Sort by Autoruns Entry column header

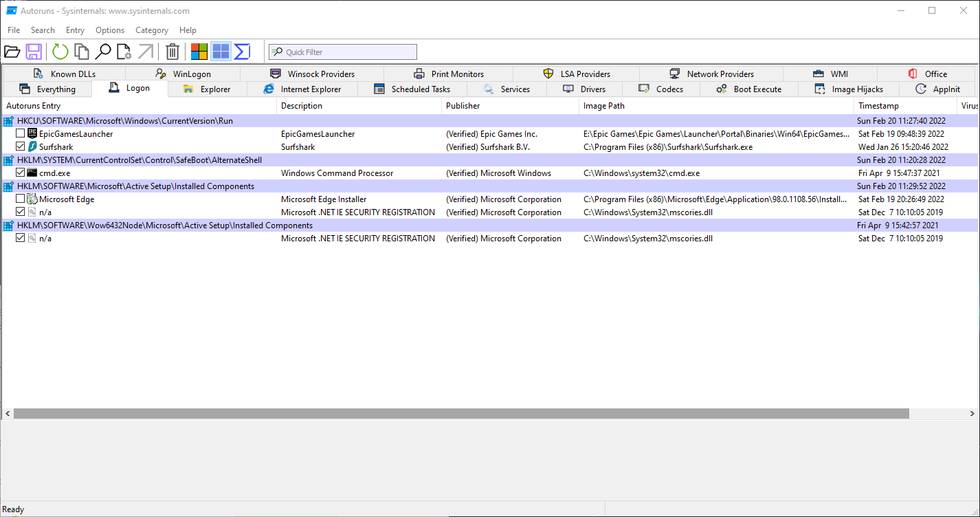click(140, 106)
